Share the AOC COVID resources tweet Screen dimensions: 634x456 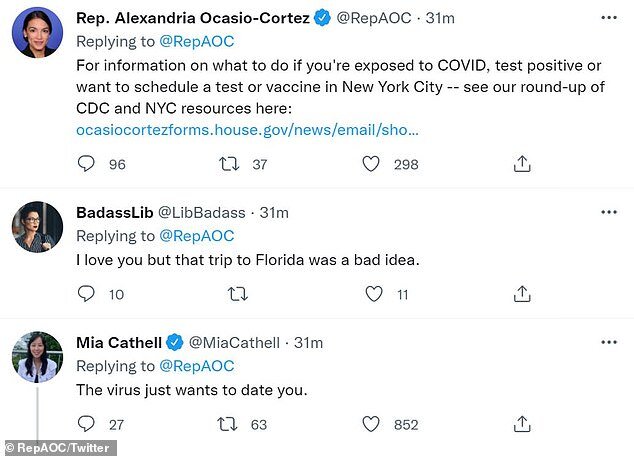521,163
